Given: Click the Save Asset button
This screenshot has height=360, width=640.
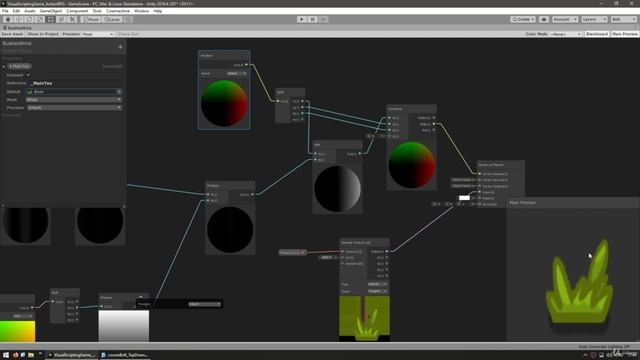Looking at the screenshot, I should coord(12,34).
